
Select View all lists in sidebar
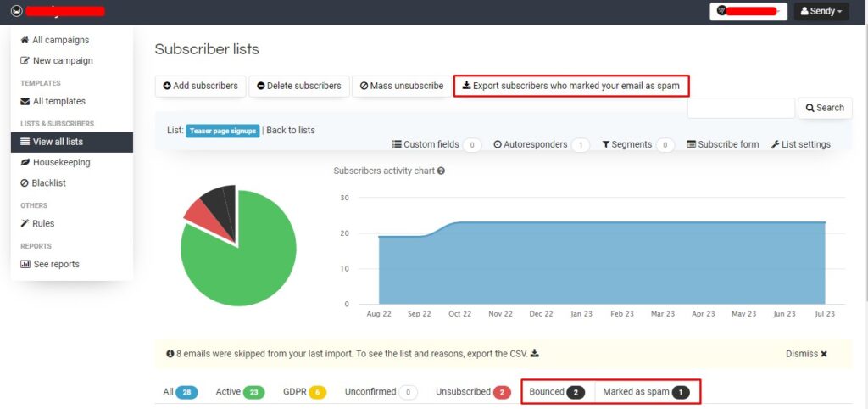[x=72, y=142]
